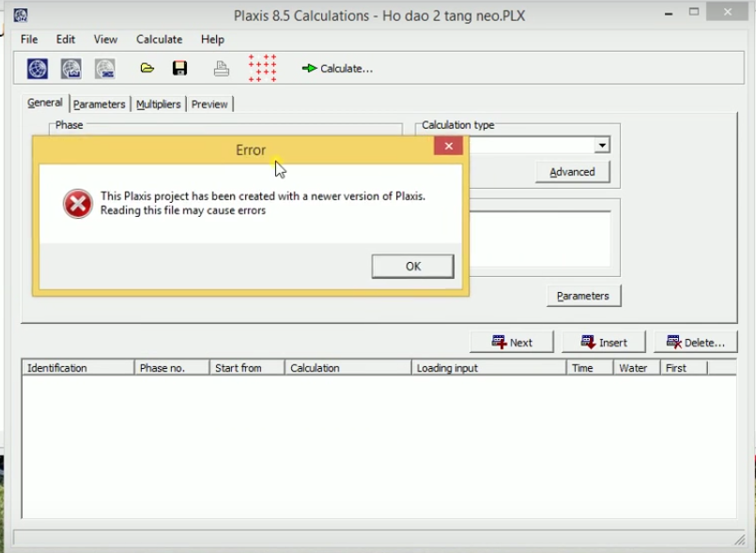Expand the Calculation type dropdown

point(602,145)
